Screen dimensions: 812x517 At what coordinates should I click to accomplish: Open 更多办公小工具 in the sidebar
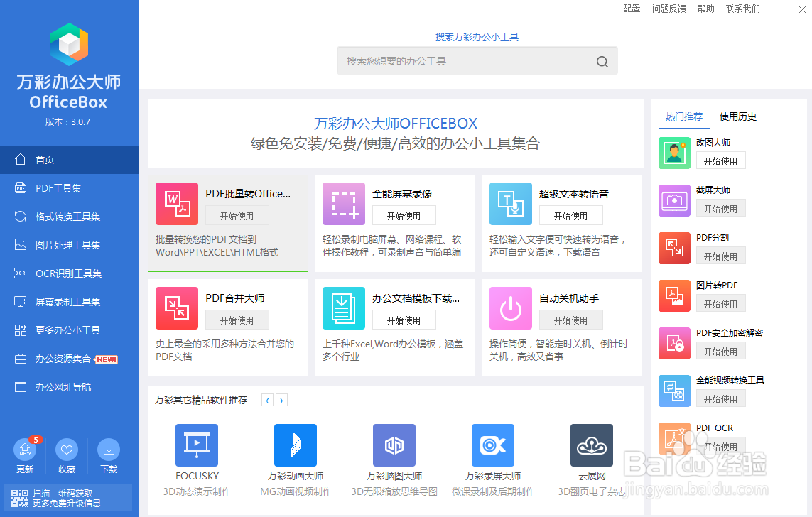(x=70, y=330)
